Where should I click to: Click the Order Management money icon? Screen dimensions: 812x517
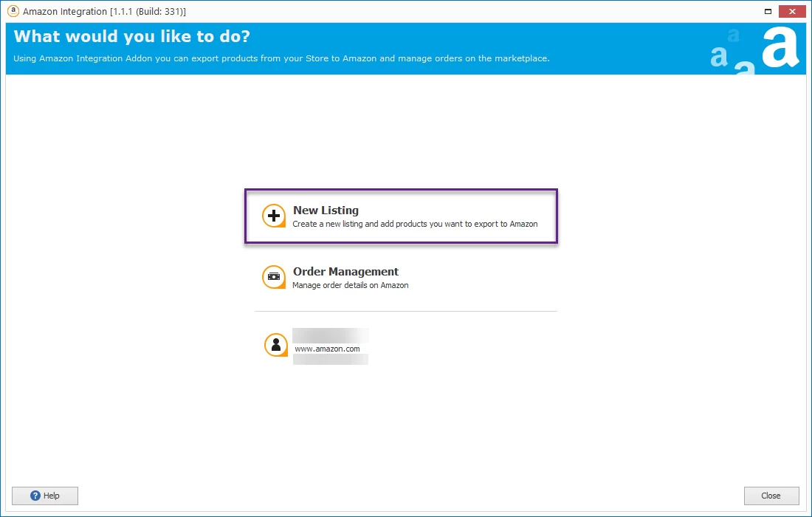273,277
